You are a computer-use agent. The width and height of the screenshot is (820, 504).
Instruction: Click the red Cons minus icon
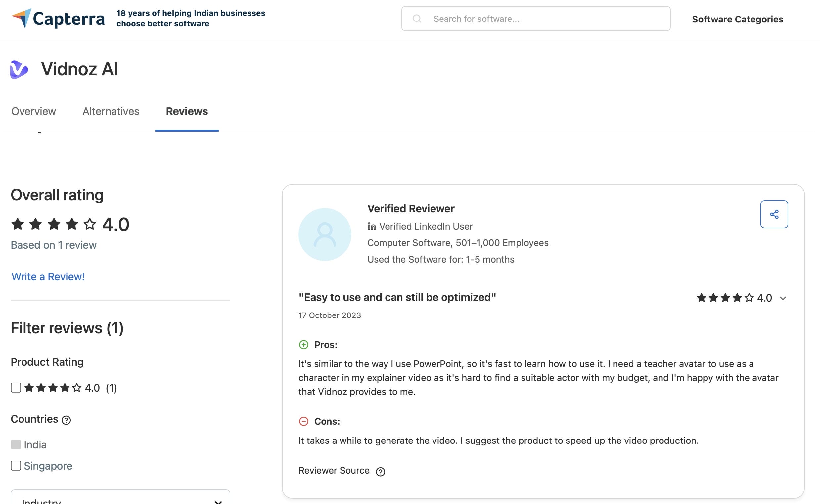coord(303,421)
